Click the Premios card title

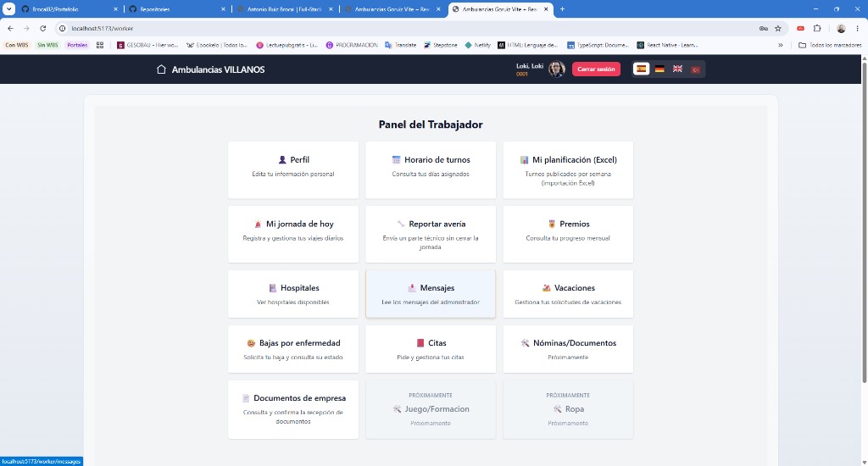click(575, 224)
